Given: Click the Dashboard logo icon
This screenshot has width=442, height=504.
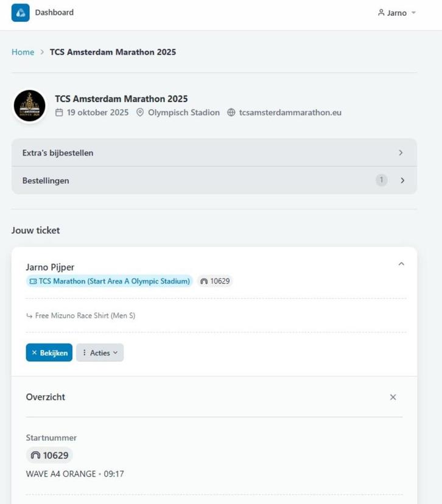Looking at the screenshot, I should [20, 13].
